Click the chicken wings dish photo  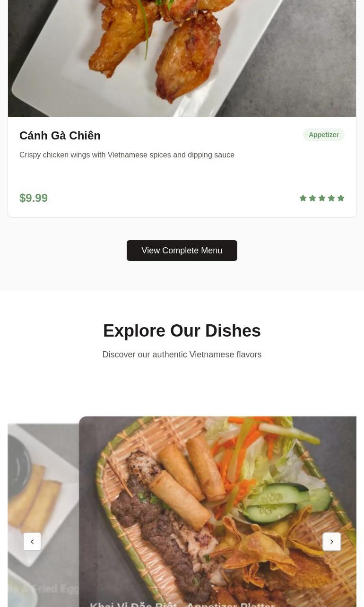(182, 58)
